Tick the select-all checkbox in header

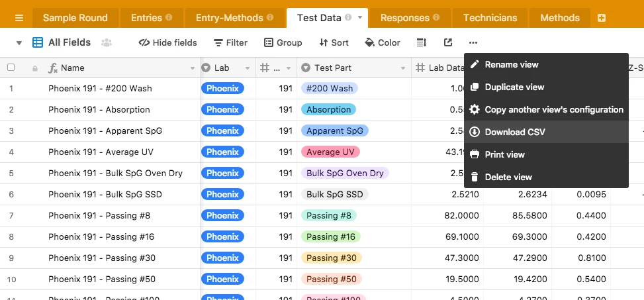[x=11, y=68]
